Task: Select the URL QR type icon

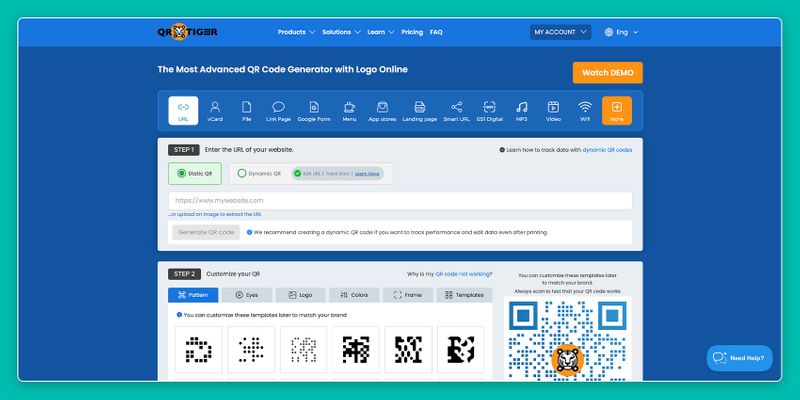Action: click(183, 111)
